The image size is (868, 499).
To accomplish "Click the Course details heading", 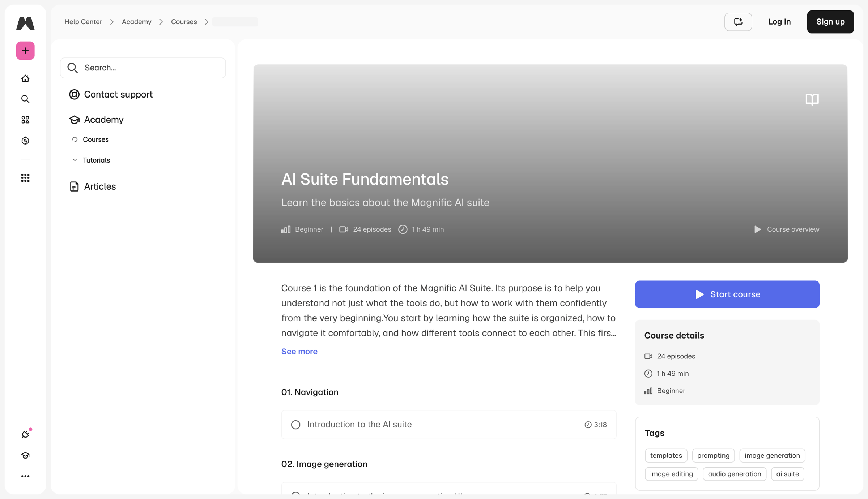I will coord(674,335).
